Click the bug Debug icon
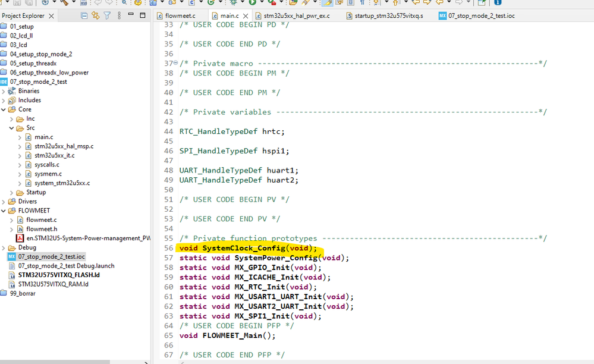The image size is (594, 364). [x=233, y=2]
